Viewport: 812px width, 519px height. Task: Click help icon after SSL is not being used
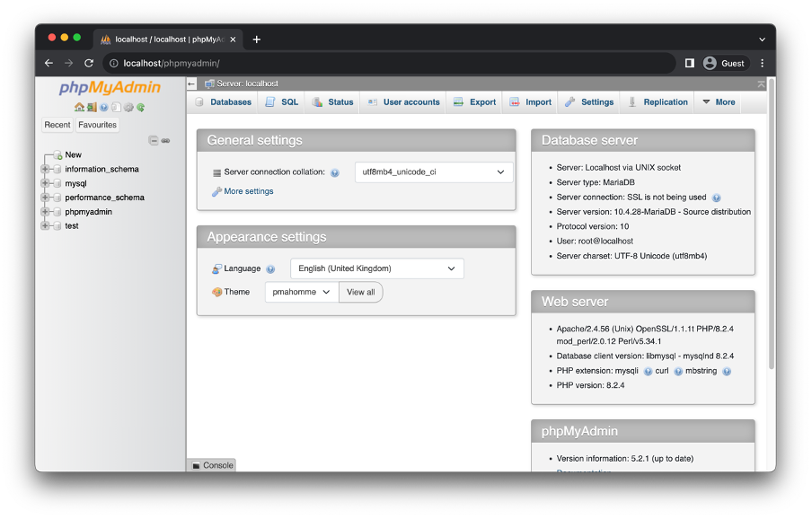(x=716, y=198)
